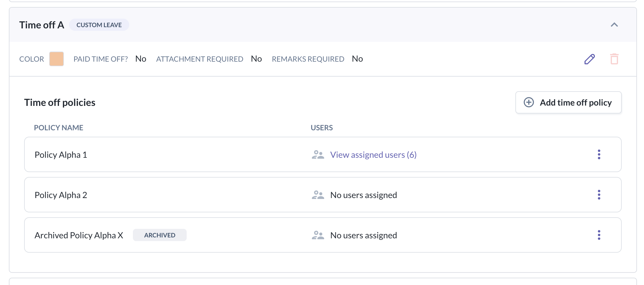Click users icon in Policy Alpha 2 row
644x285 pixels.
[318, 195]
